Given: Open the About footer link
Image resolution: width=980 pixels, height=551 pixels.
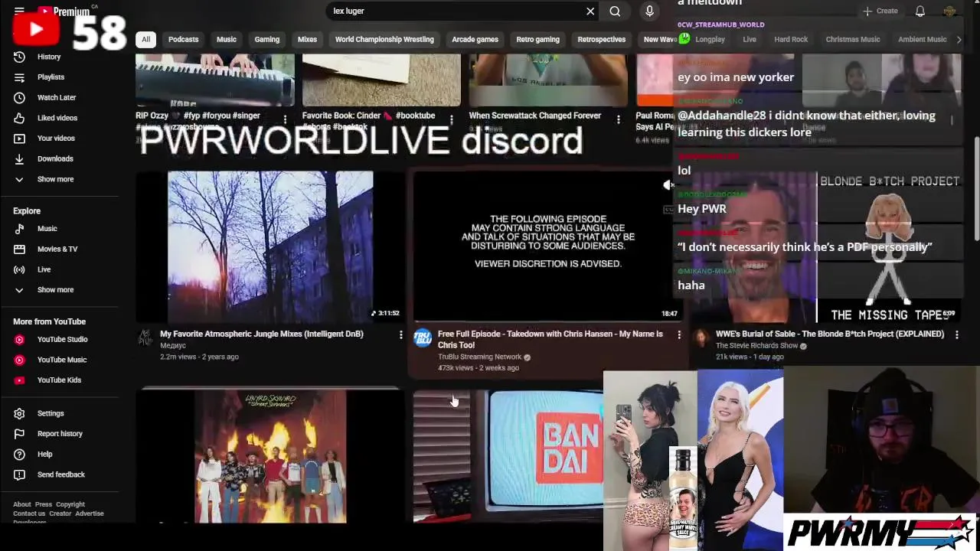Looking at the screenshot, I should pos(21,505).
